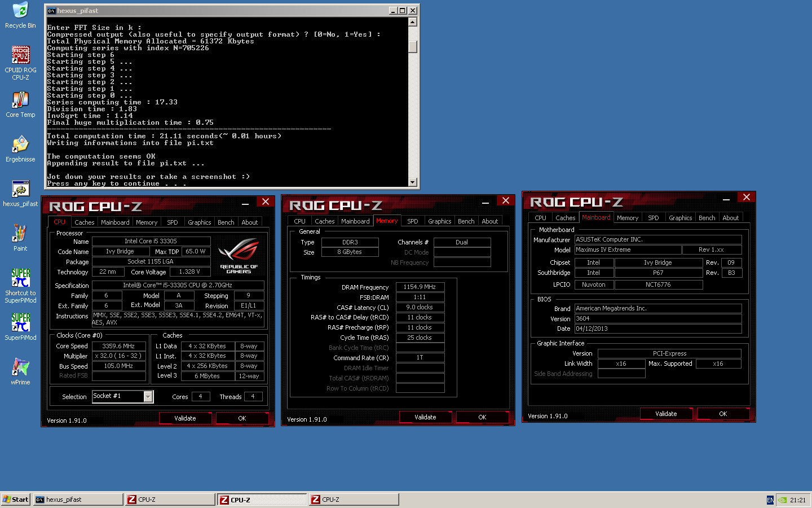The height and width of the screenshot is (508, 812).
Task: Minimize the Memory tab CPU-Z window
Action: [x=486, y=202]
